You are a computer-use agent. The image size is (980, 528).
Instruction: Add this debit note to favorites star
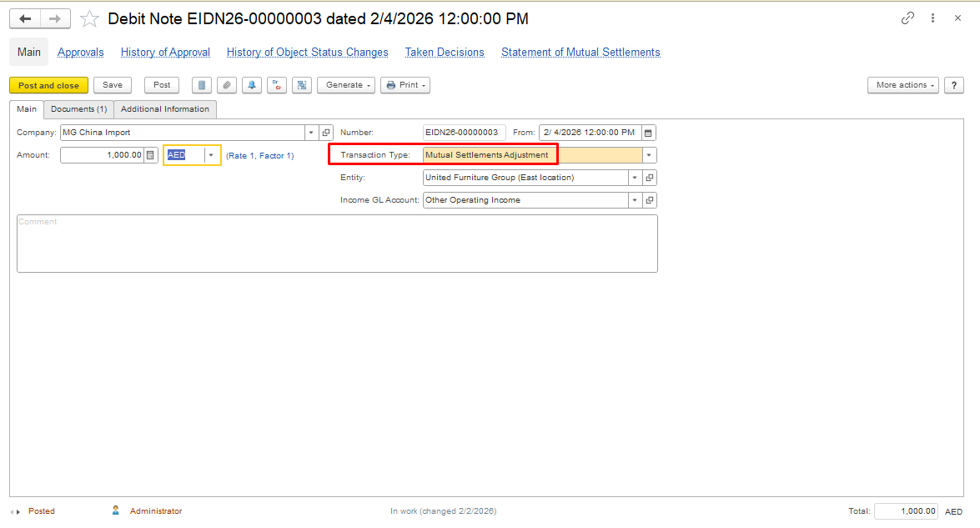[89, 18]
